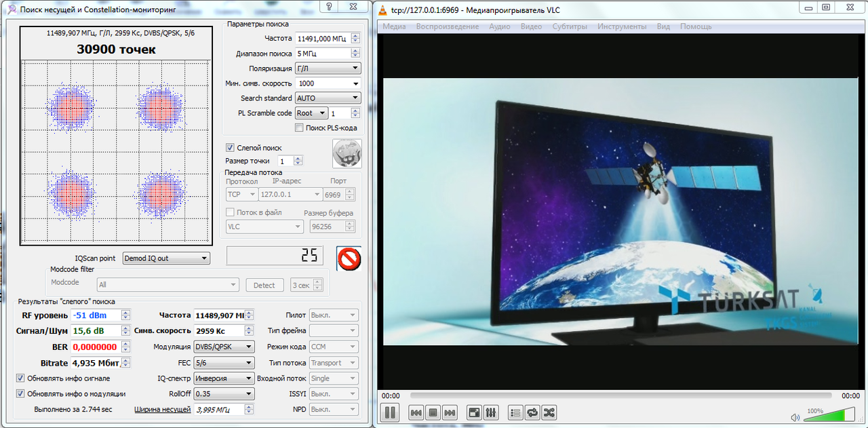868x428 pixels.
Task: Open the Модуляция dropdown
Action: point(223,347)
